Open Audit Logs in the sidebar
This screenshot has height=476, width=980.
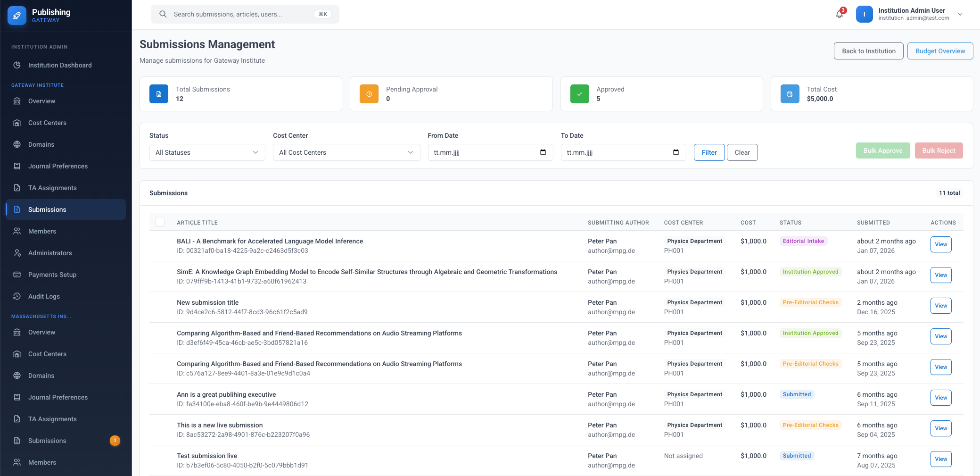click(x=44, y=296)
